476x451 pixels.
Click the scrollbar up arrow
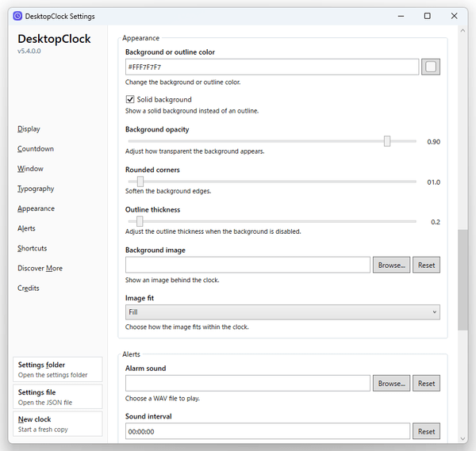(463, 31)
